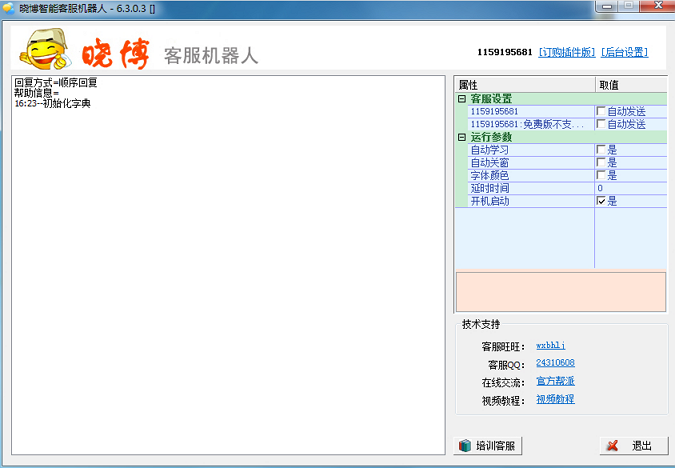Click the 客服QQ number 24310608 link
This screenshot has height=468, width=675.
(x=555, y=363)
